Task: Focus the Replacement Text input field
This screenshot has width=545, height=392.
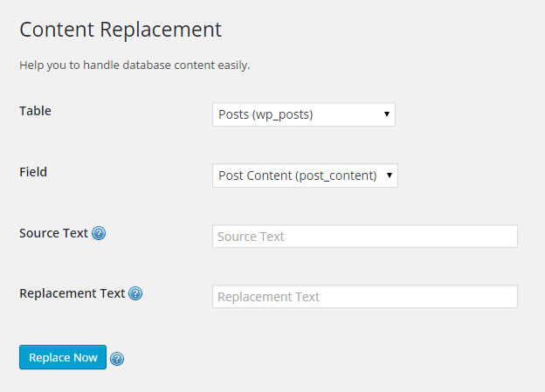Action: (365, 297)
